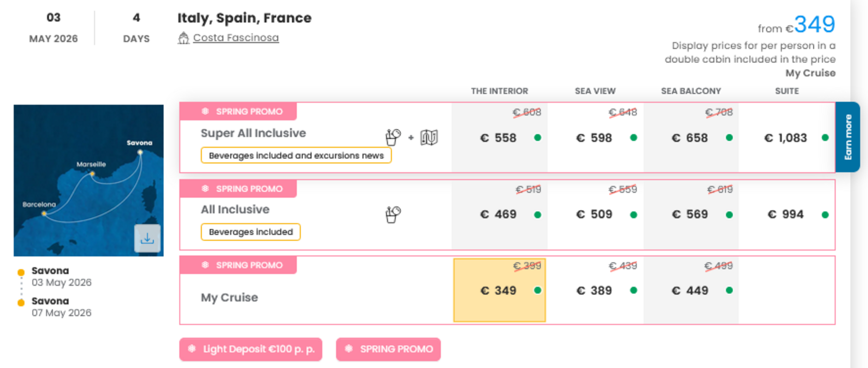Image resolution: width=868 pixels, height=368 pixels.
Task: Click the All Inclusive beverages icon
Action: (x=393, y=214)
